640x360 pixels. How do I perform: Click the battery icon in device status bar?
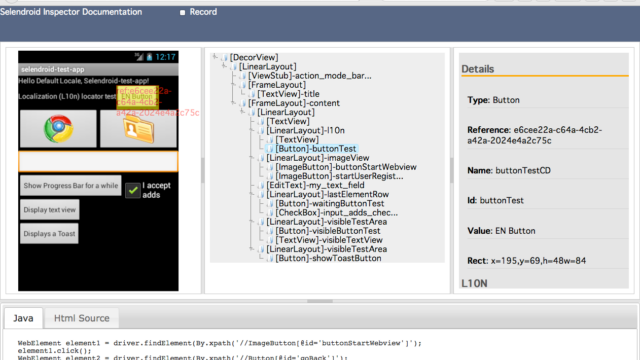pyautogui.click(x=149, y=57)
